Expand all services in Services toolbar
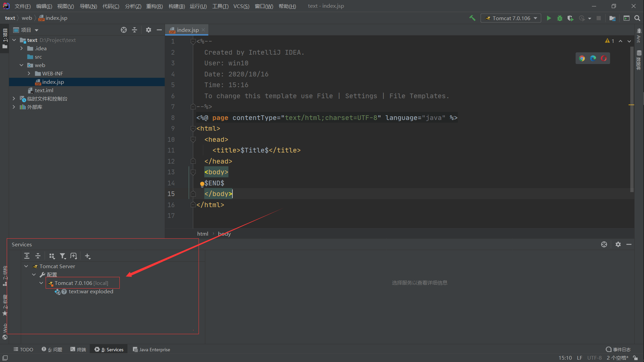 coord(27,256)
